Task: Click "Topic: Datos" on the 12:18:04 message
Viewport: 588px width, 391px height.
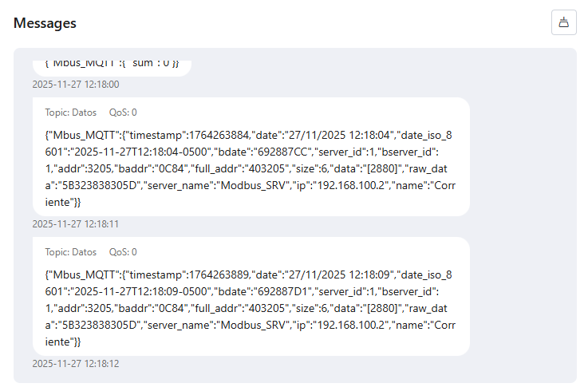Action: coord(71,113)
